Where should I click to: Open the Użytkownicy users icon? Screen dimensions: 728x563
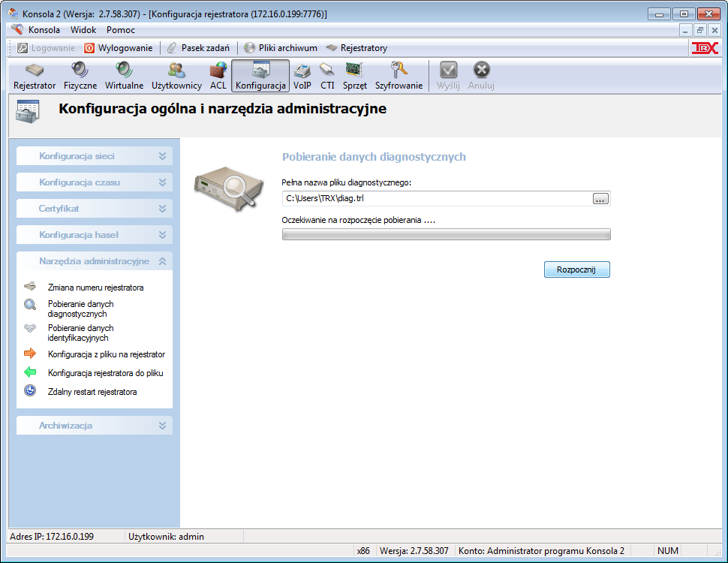point(176,76)
